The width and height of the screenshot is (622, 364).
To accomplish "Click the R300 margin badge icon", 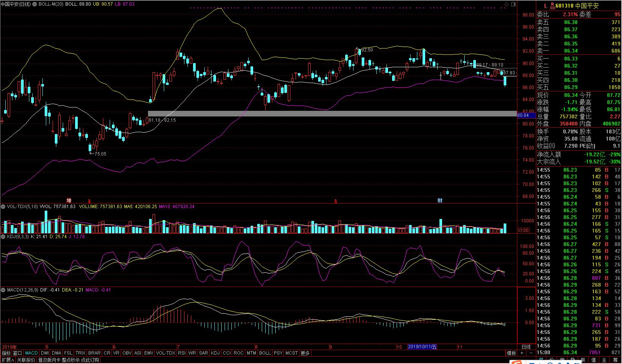I will click(552, 6).
